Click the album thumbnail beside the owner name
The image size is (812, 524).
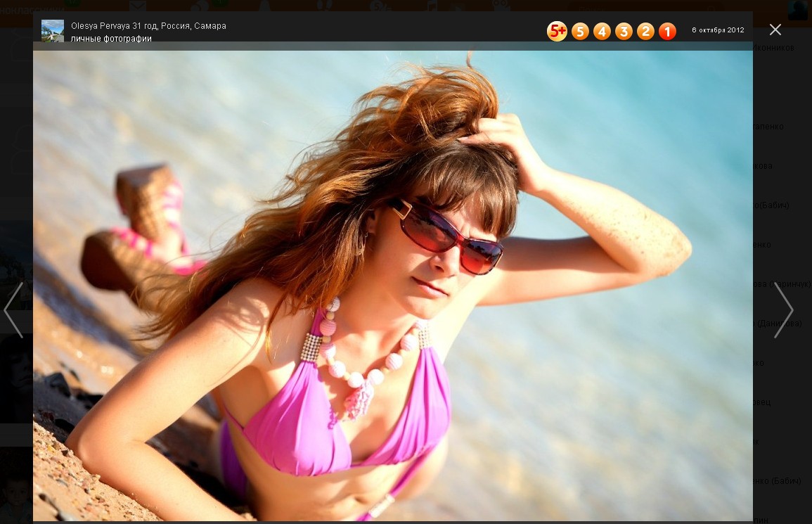point(53,31)
